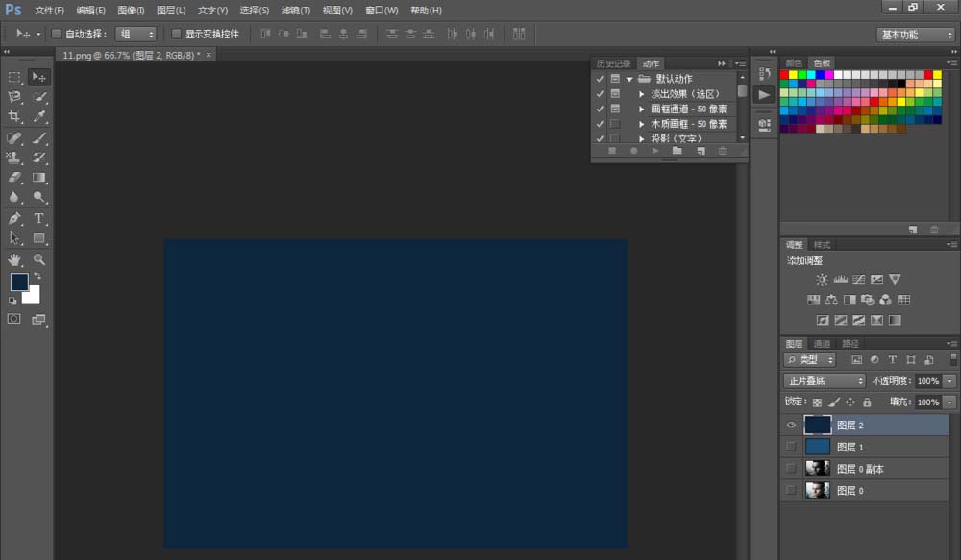Select the Crop tool
961x560 pixels.
(14, 116)
